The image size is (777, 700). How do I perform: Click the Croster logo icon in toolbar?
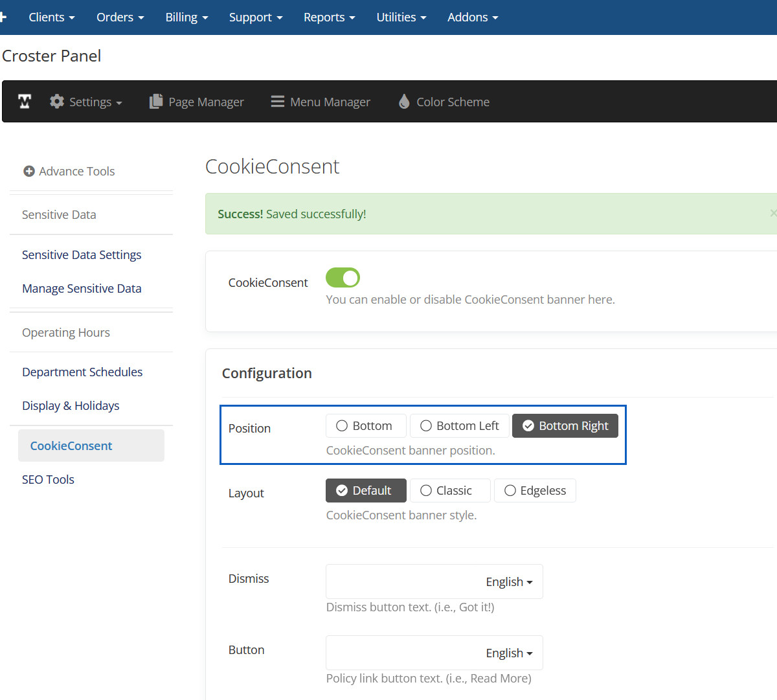pyautogui.click(x=25, y=102)
